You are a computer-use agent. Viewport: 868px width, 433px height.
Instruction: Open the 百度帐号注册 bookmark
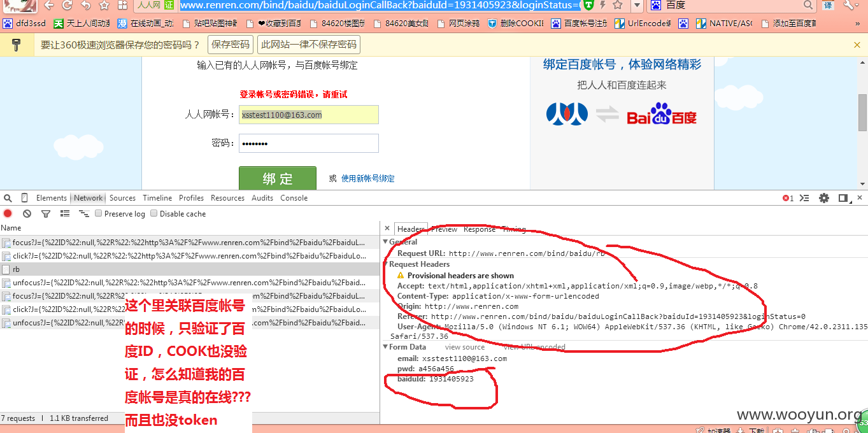[x=580, y=24]
